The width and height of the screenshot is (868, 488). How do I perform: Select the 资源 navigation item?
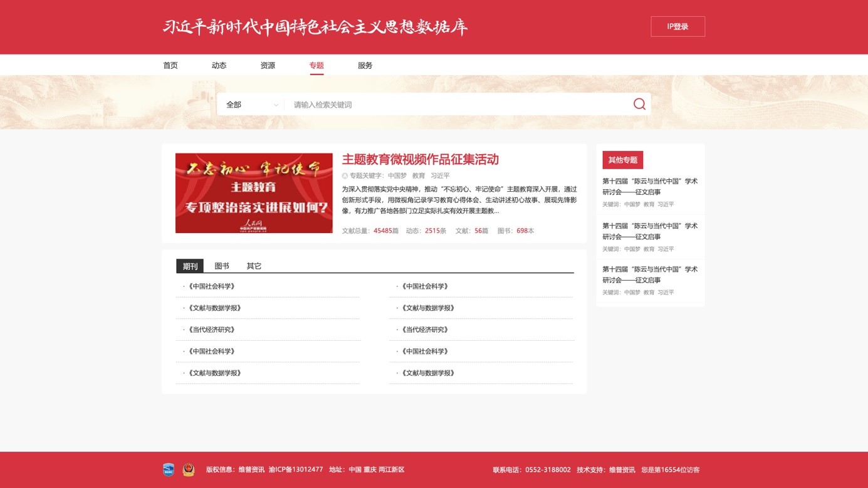(268, 65)
